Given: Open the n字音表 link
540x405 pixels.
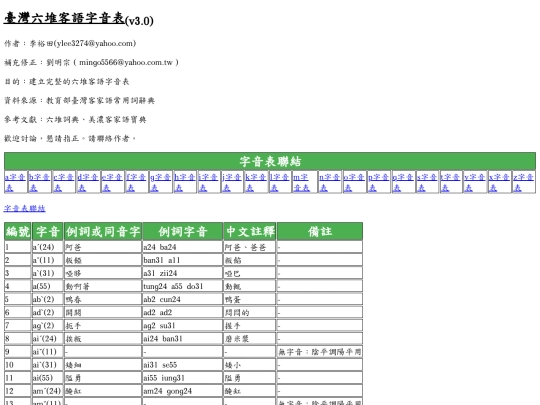Looking at the screenshot, I should tap(329, 182).
